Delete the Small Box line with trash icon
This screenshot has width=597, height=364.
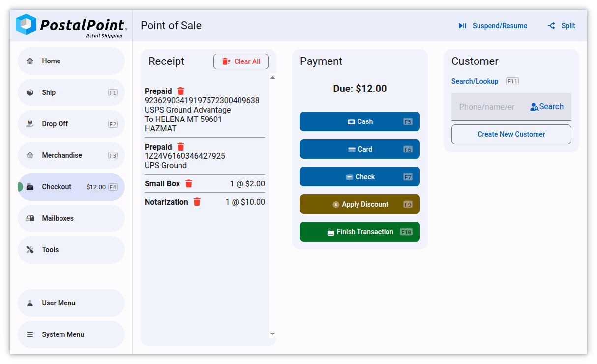pos(189,183)
